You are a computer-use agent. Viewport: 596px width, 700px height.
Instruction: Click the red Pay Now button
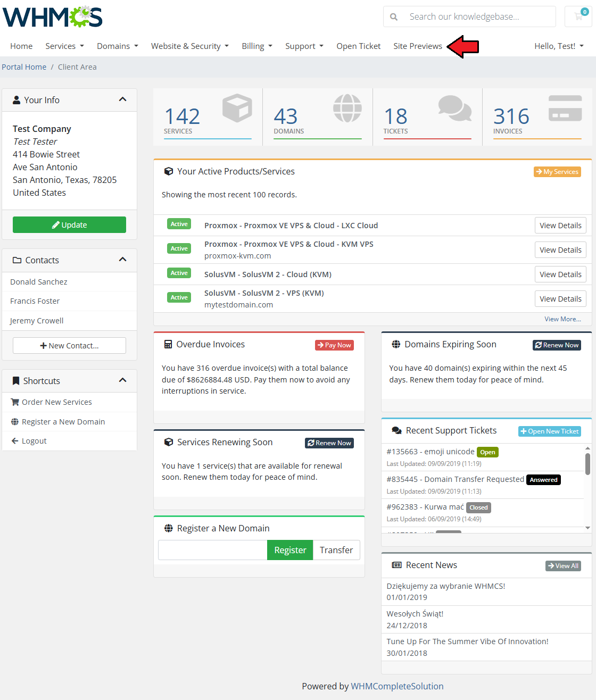tap(335, 345)
